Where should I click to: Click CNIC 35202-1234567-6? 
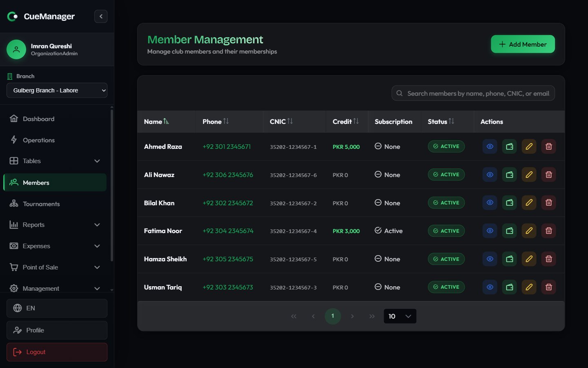293,175
